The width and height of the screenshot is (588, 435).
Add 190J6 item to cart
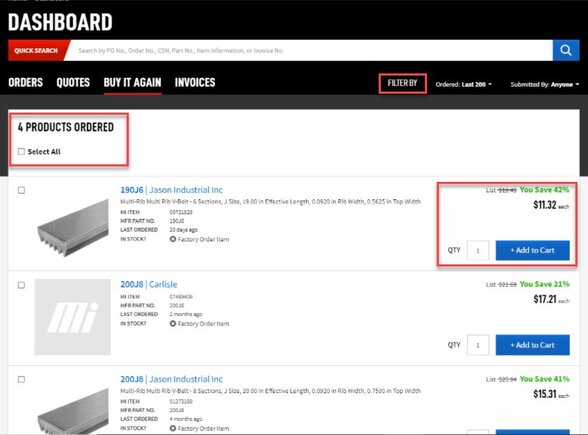(532, 250)
